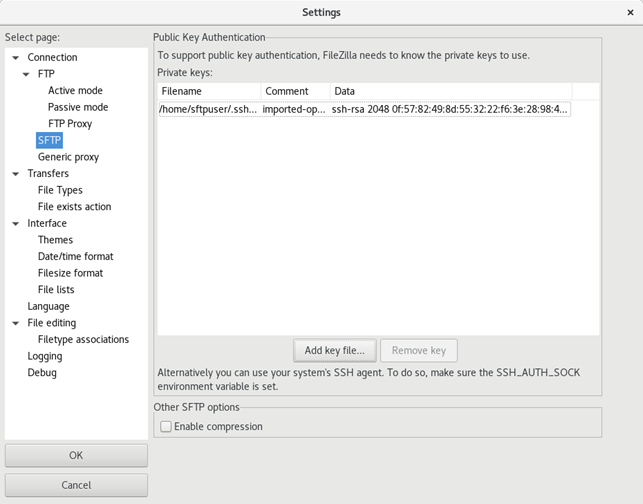Viewport: 643px width, 504px height.
Task: Open the Active mode page
Action: pyautogui.click(x=75, y=91)
